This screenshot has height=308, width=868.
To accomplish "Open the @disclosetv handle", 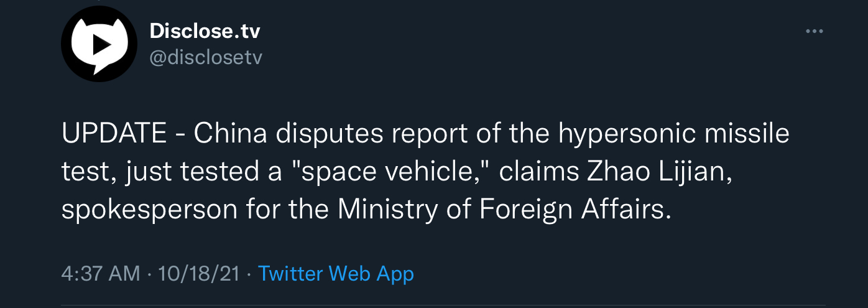I will [x=206, y=58].
